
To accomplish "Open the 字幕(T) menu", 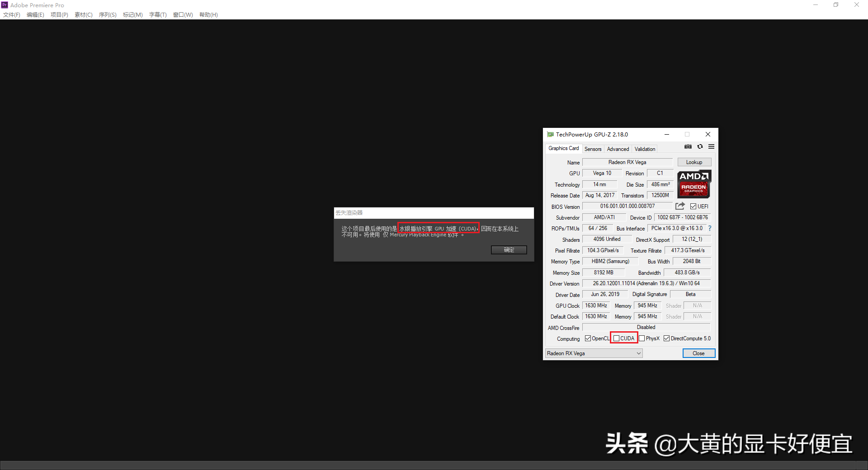I will 158,15.
